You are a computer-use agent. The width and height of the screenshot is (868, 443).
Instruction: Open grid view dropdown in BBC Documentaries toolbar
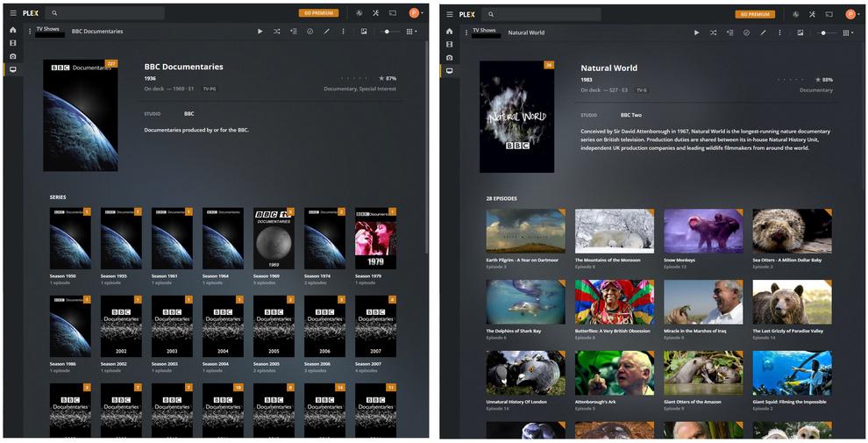(412, 32)
